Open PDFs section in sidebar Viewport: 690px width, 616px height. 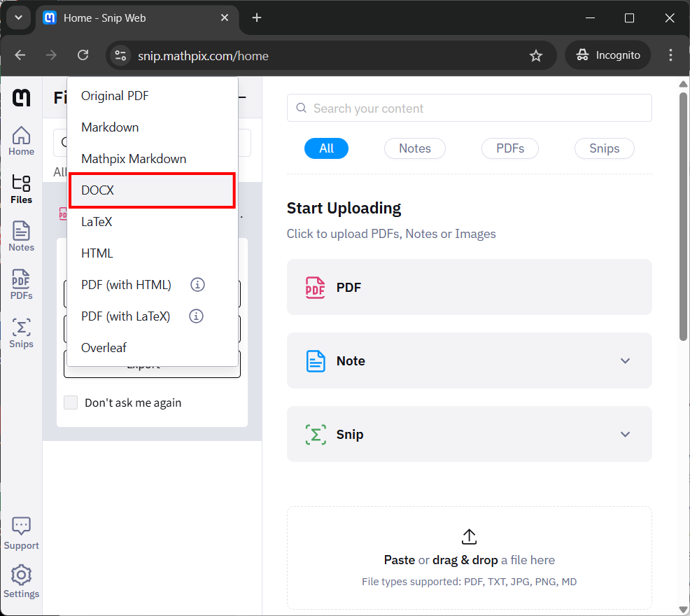21,284
